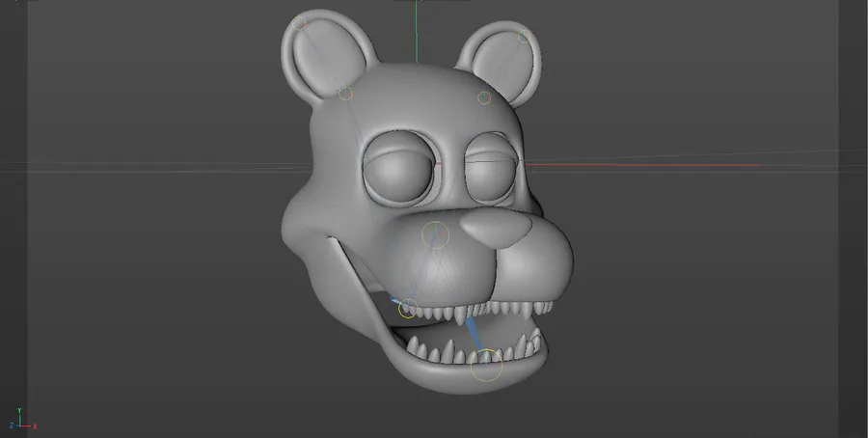Viewport: 868px width, 438px height.
Task: Select the lower jaw joint circle
Action: point(487,365)
